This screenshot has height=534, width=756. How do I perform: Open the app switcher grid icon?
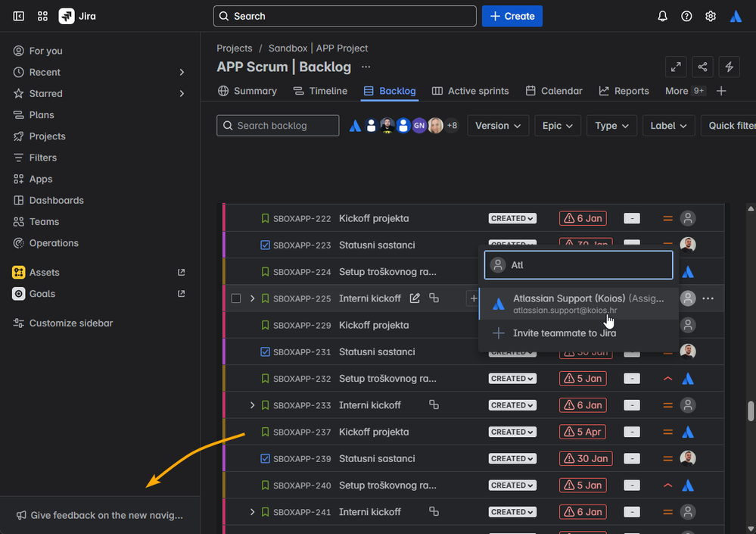tap(42, 16)
